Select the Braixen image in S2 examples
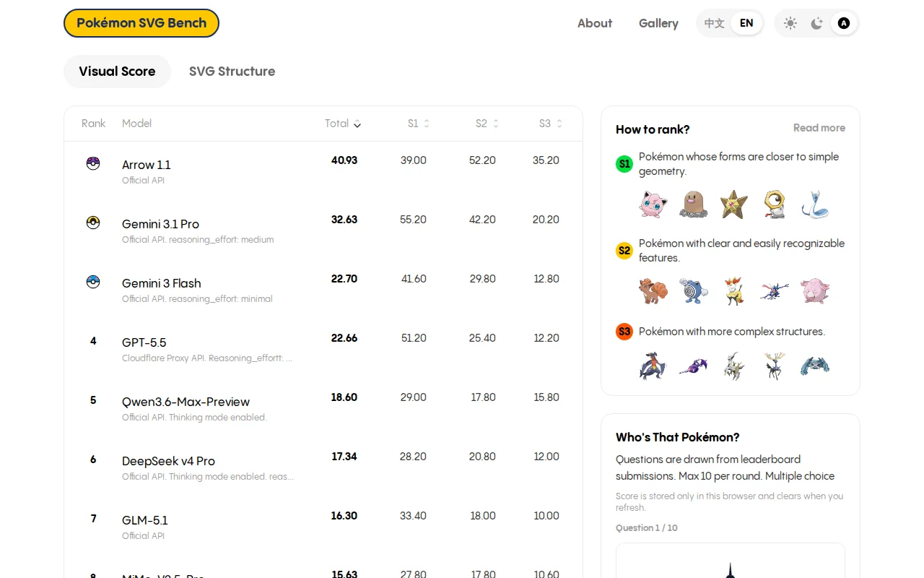 tap(734, 291)
